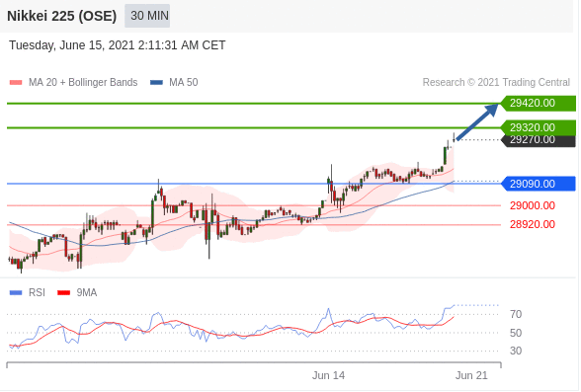The width and height of the screenshot is (581, 392).
Task: Click the red 9MA legend marker
Action: point(63,293)
